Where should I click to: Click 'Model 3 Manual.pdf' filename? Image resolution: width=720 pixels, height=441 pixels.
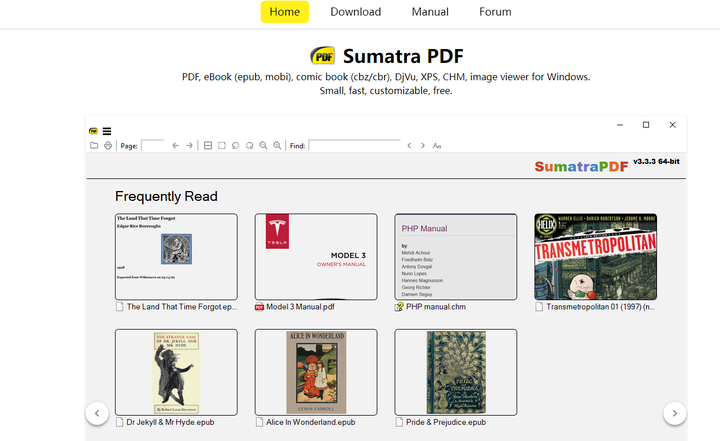coord(300,307)
